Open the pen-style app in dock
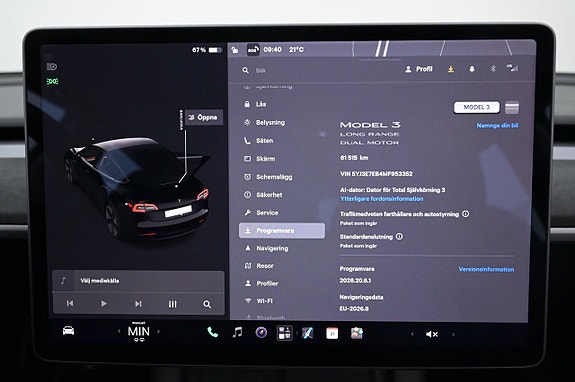The height and width of the screenshot is (382, 575). [307, 333]
